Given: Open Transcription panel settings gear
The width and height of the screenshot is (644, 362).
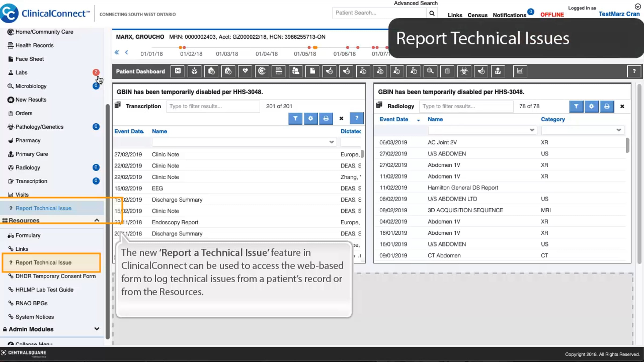Looking at the screenshot, I should coord(310,118).
